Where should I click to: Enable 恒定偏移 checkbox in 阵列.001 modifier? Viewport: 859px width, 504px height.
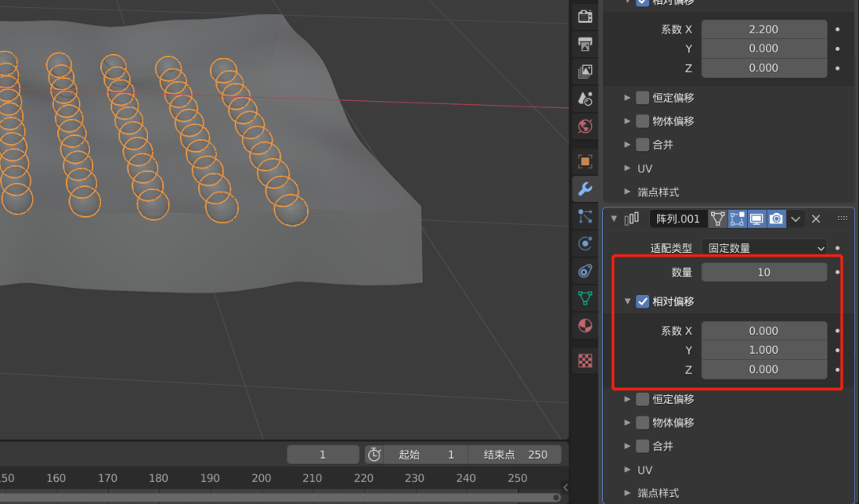[x=643, y=399]
